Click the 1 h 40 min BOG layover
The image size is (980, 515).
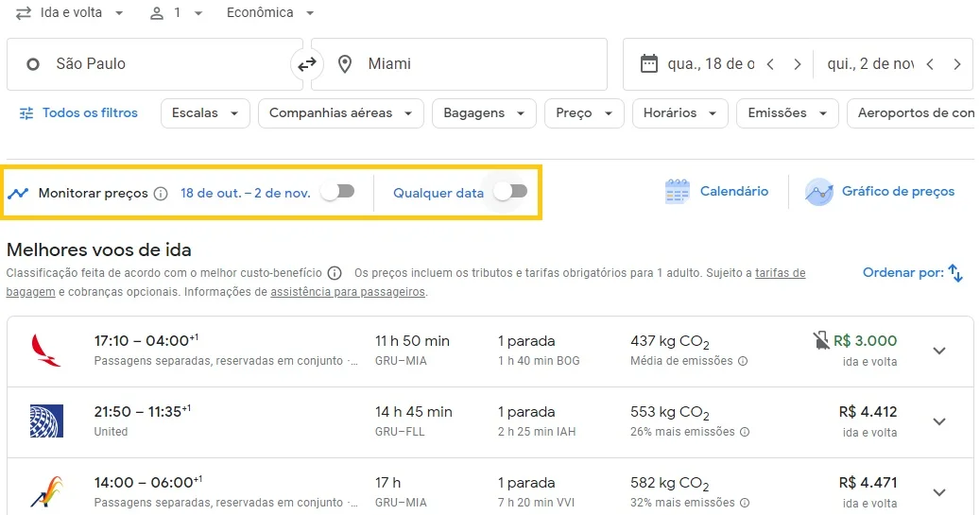[x=539, y=361]
